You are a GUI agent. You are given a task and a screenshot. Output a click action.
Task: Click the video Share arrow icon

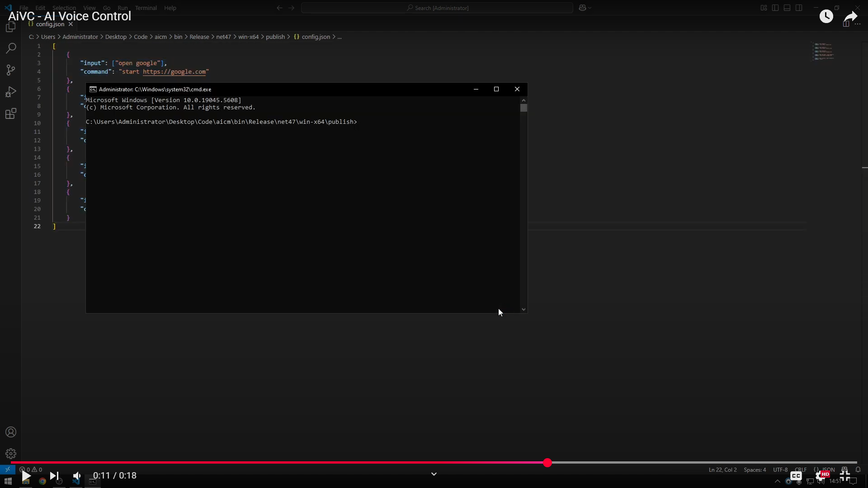850,17
